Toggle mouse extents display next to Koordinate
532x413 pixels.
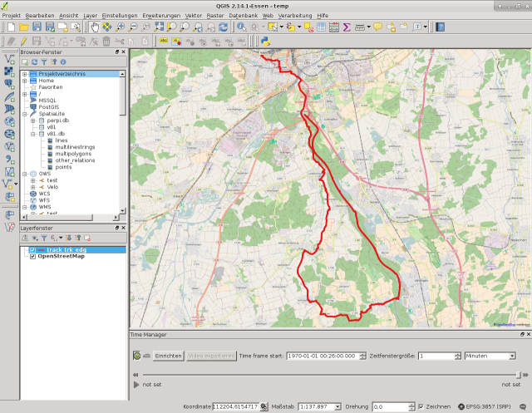coord(264,406)
